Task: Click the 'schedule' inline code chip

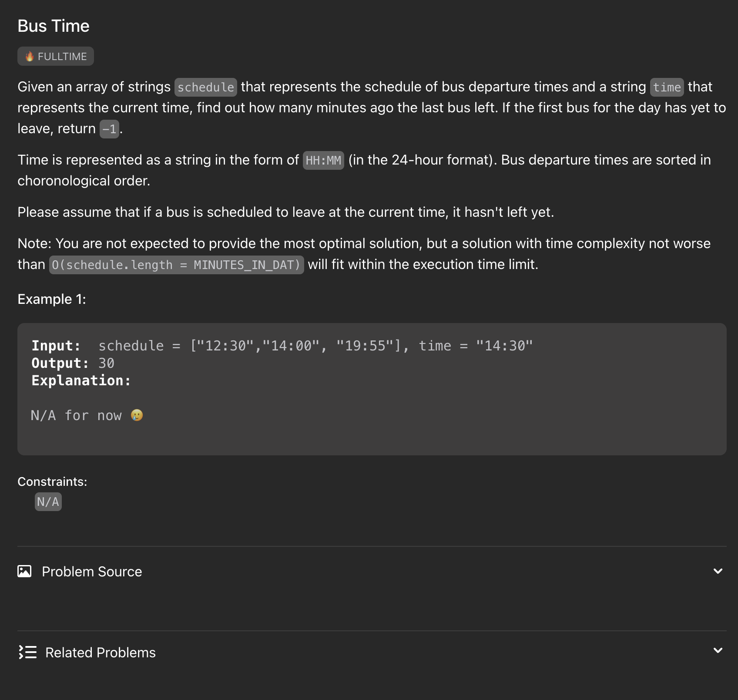Action: point(206,87)
